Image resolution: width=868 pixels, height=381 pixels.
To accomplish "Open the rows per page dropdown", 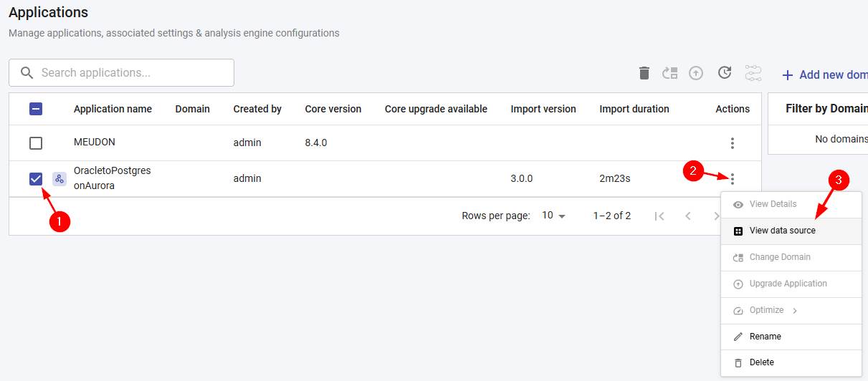I will point(554,216).
